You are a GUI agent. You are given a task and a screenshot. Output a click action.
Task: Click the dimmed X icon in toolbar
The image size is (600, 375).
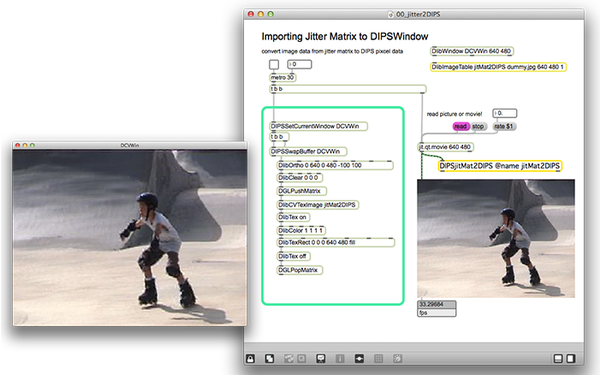(x=302, y=359)
